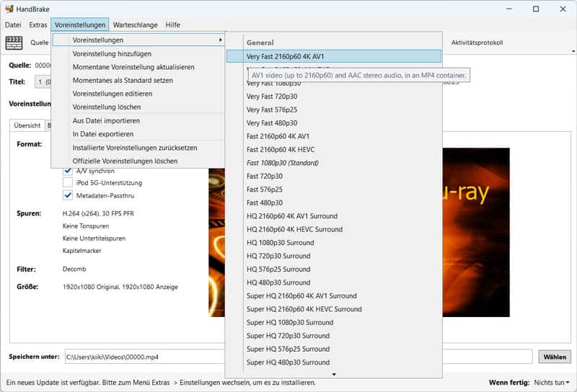Open the Titel dropdown

click(43, 81)
